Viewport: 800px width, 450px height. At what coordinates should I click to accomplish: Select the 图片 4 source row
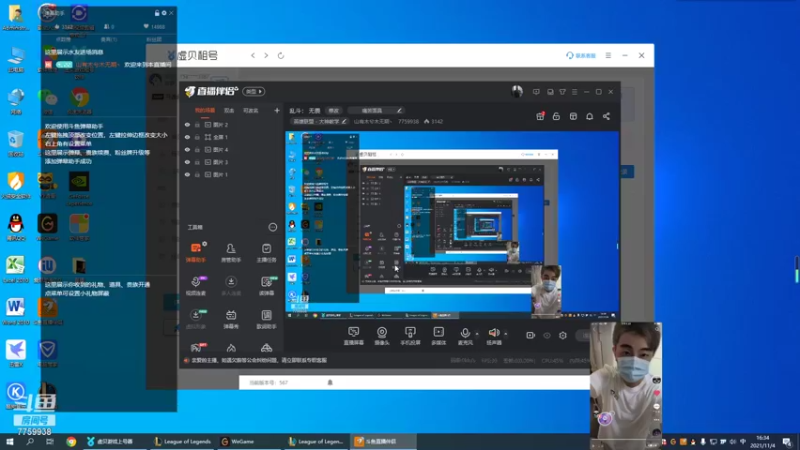tap(230, 149)
